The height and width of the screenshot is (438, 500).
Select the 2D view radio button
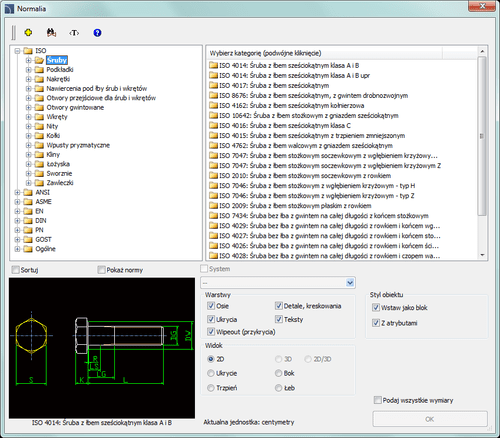coord(211,359)
